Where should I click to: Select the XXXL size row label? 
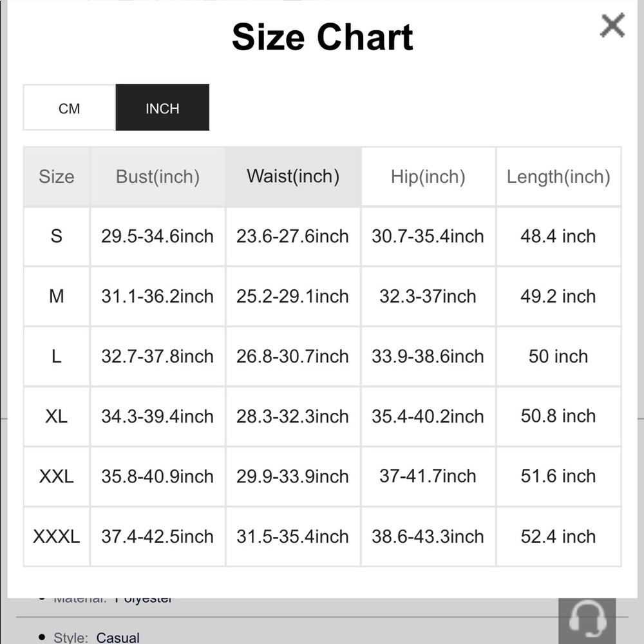(57, 536)
